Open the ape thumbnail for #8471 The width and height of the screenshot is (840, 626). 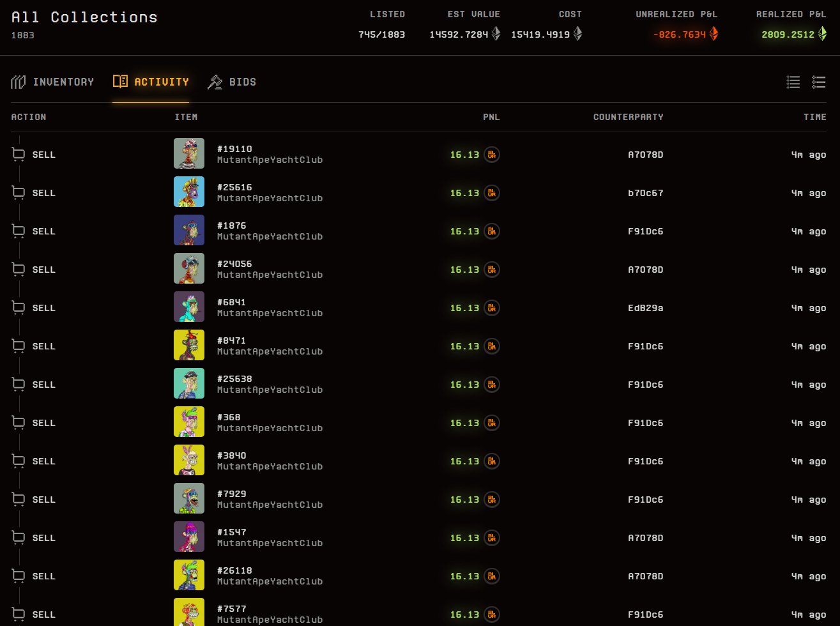[189, 345]
